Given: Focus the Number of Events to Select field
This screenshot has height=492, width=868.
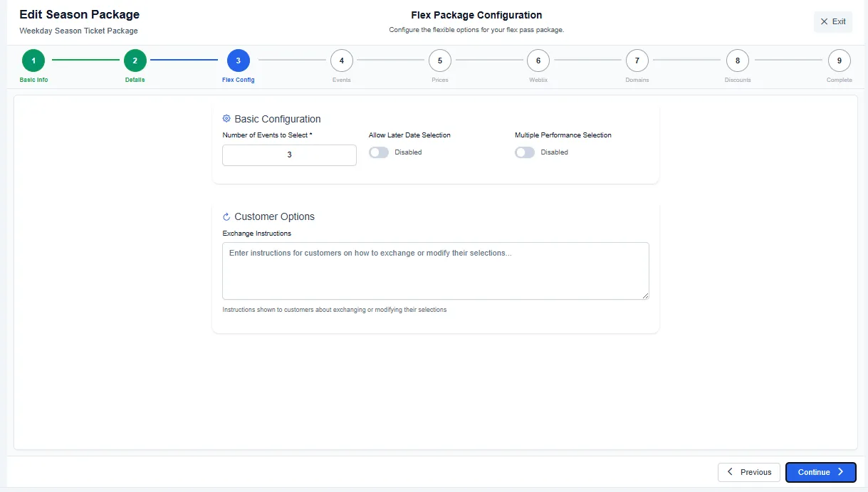Looking at the screenshot, I should pyautogui.click(x=289, y=155).
